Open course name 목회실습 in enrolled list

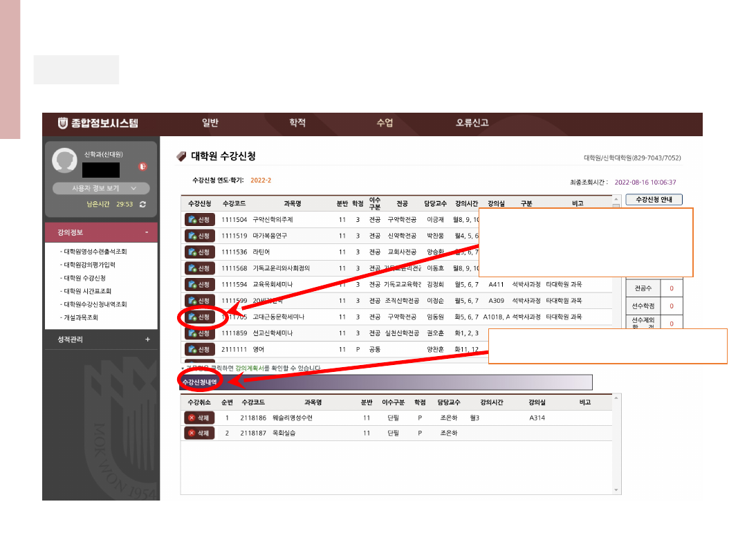284,433
